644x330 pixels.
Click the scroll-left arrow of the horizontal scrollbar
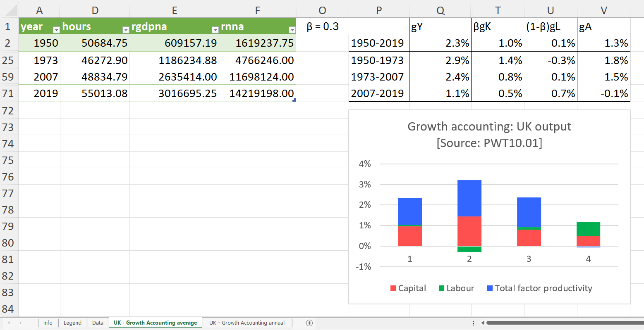point(482,323)
